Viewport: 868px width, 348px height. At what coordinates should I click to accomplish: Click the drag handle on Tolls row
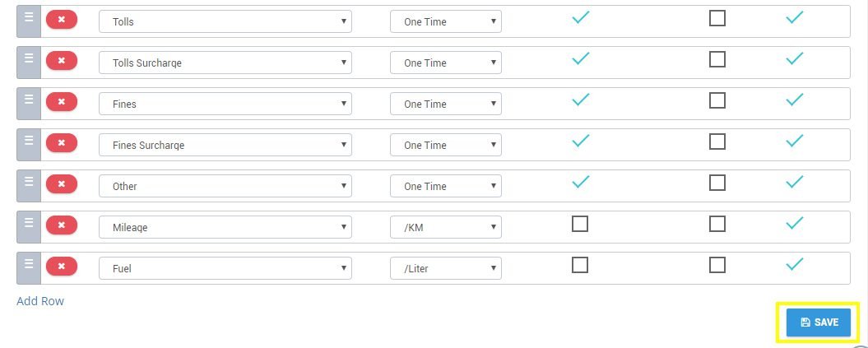coord(29,21)
